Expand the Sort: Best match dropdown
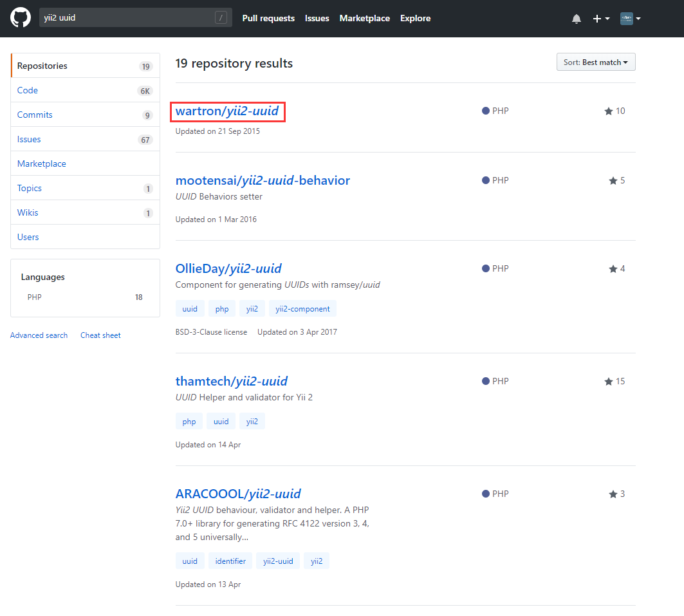Viewport: 684px width, 616px height. pos(596,62)
